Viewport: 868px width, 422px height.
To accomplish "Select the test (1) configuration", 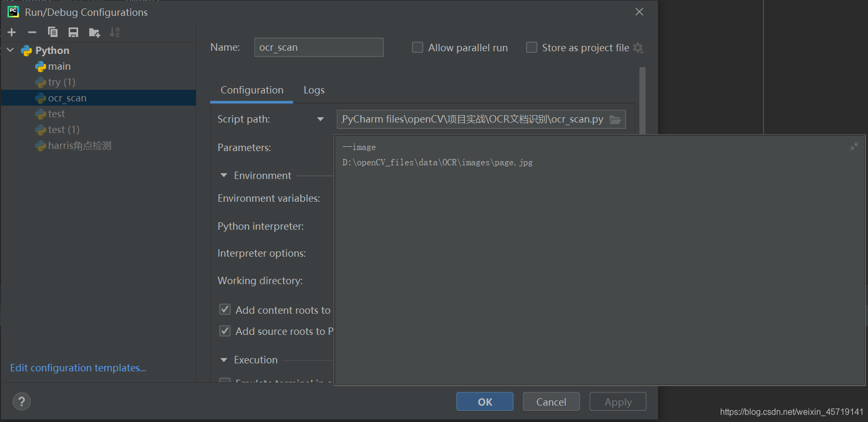I will 98,129.
